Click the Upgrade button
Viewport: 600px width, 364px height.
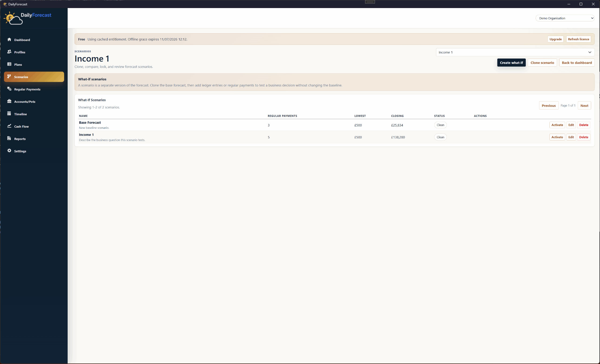(555, 39)
